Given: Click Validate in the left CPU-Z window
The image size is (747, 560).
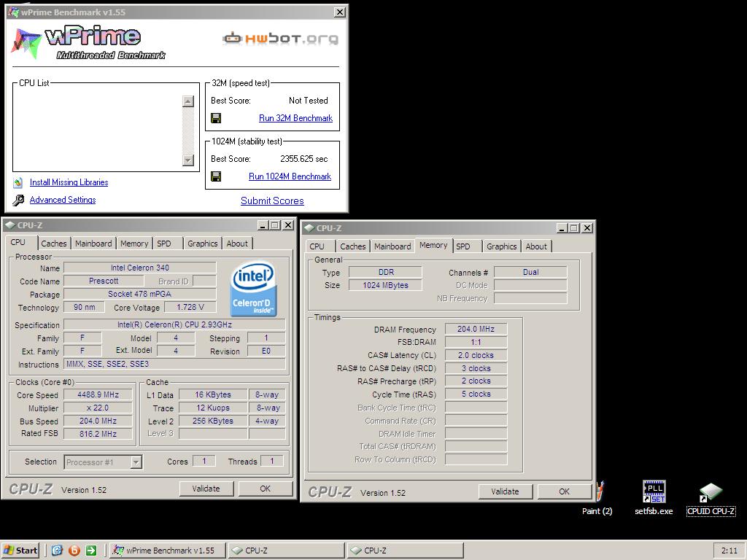Looking at the screenshot, I should [206, 489].
